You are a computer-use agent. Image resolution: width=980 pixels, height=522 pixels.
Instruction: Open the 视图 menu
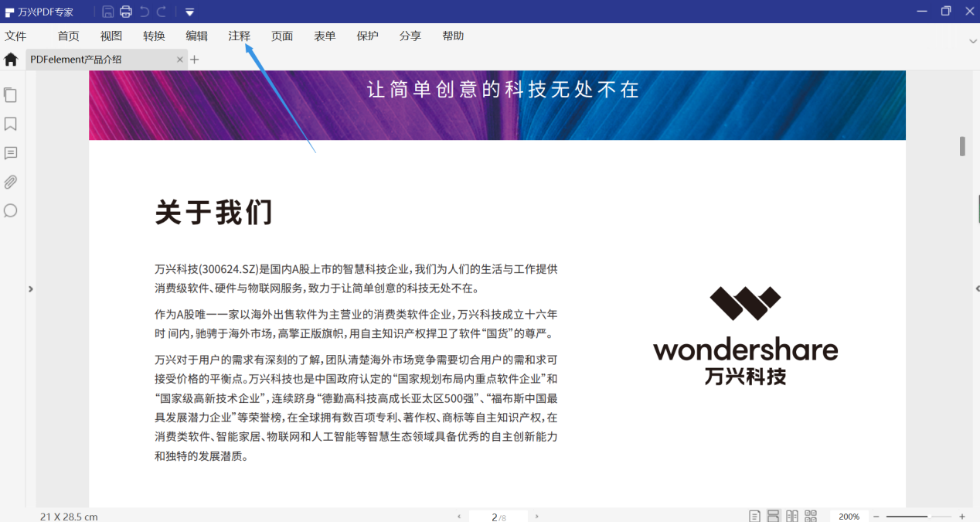pos(111,36)
